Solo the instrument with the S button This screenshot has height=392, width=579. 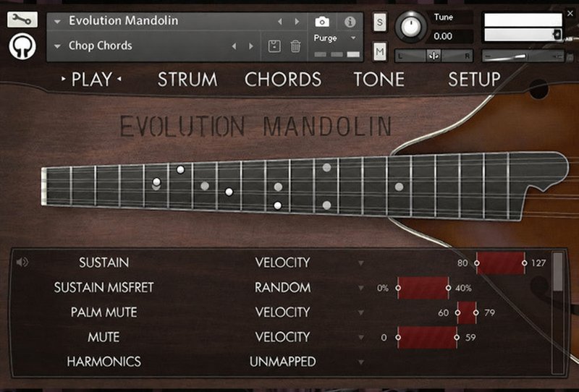point(380,22)
